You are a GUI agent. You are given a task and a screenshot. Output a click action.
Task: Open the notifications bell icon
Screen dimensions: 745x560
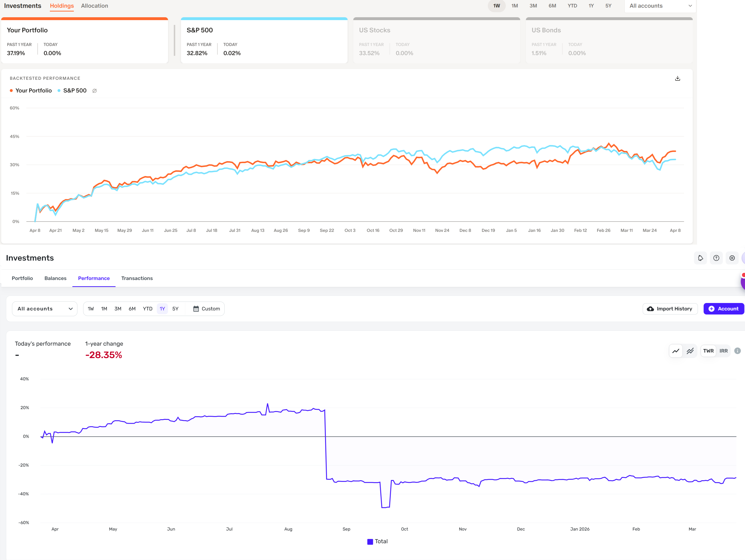coord(700,258)
